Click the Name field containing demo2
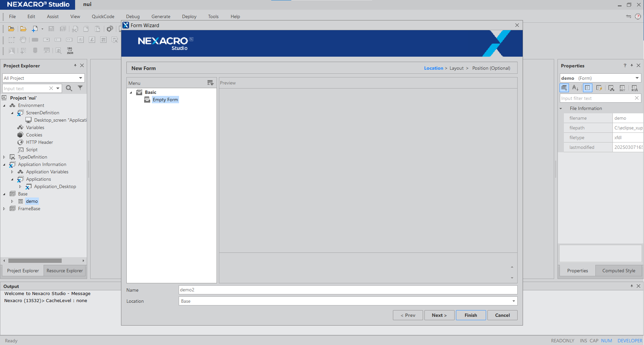 click(x=348, y=290)
